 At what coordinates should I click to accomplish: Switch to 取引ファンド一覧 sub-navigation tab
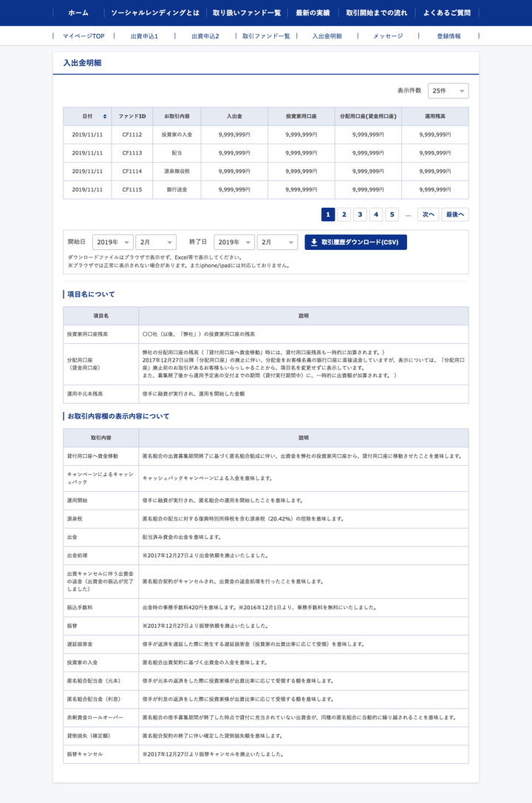click(x=266, y=35)
